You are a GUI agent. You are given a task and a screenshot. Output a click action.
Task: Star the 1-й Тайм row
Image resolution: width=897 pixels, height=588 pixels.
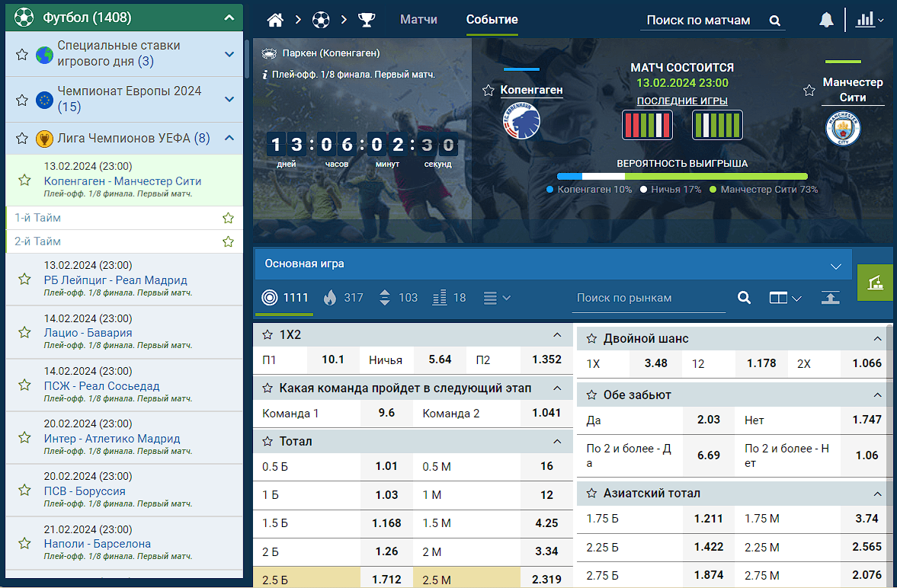tap(229, 218)
